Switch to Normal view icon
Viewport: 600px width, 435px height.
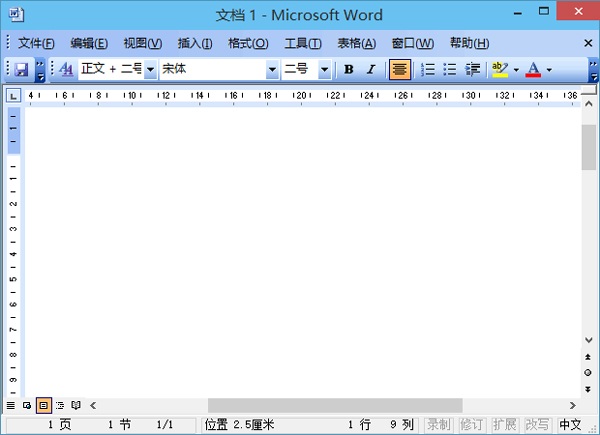(x=11, y=406)
